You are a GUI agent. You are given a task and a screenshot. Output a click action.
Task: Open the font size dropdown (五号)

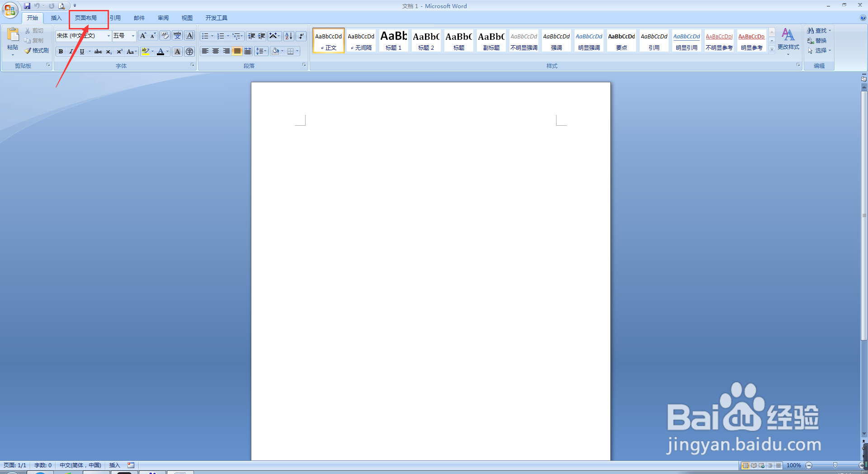coord(133,36)
